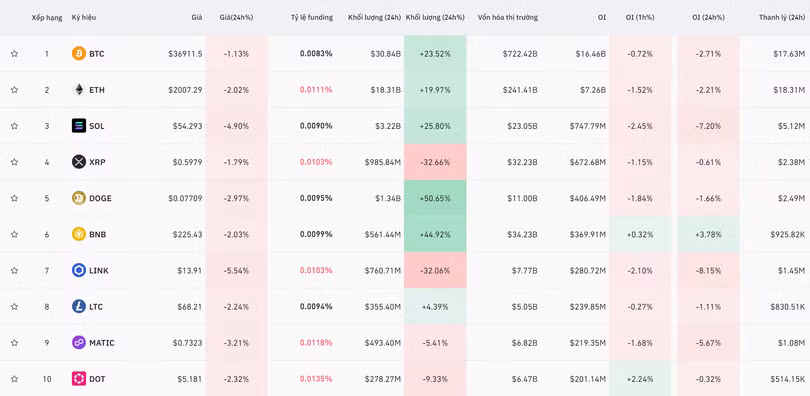The width and height of the screenshot is (810, 396).
Task: Open the BNB symbol link
Action: (98, 234)
